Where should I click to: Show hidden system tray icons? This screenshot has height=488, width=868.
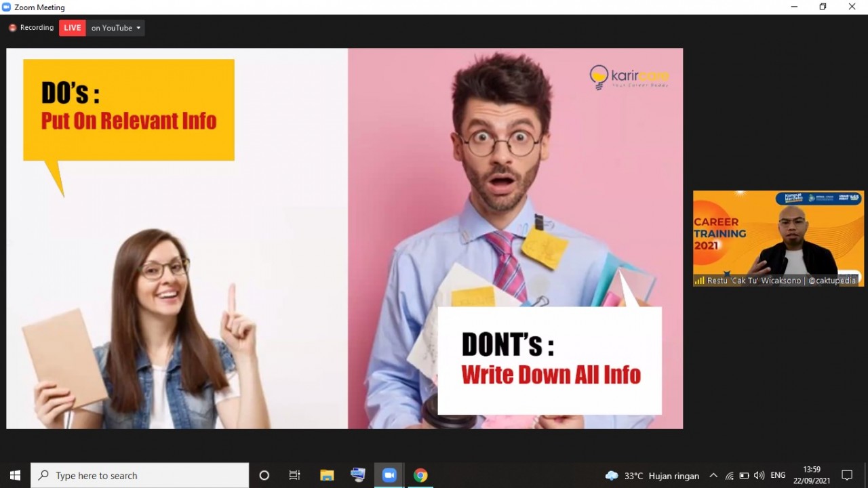coord(713,475)
